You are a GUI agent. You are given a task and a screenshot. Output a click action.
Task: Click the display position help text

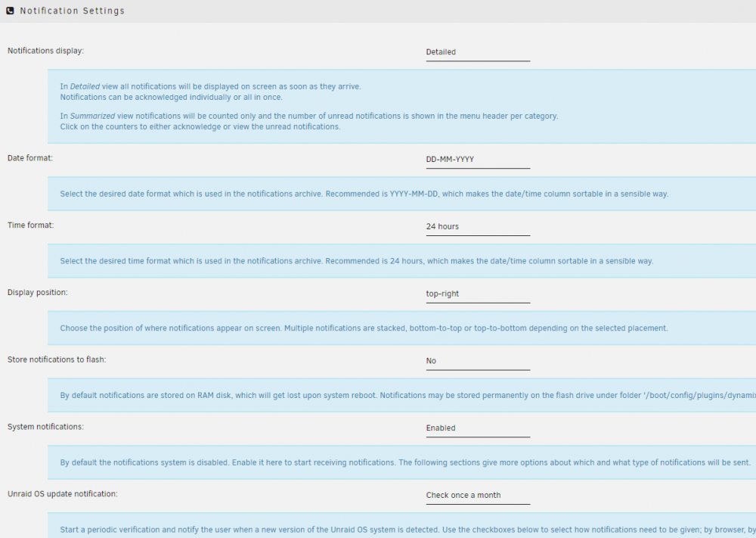pyautogui.click(x=364, y=328)
